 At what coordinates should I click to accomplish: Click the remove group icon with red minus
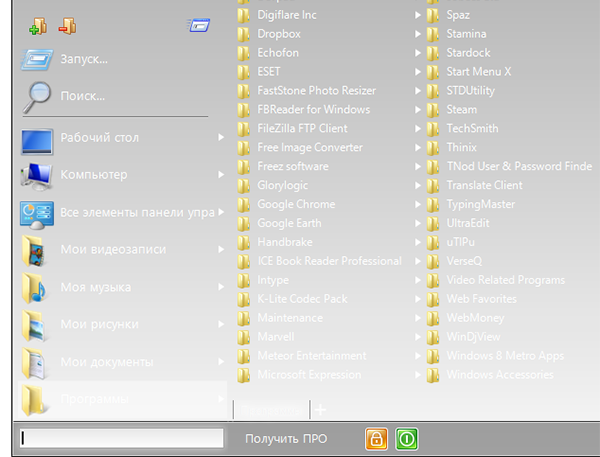click(67, 26)
